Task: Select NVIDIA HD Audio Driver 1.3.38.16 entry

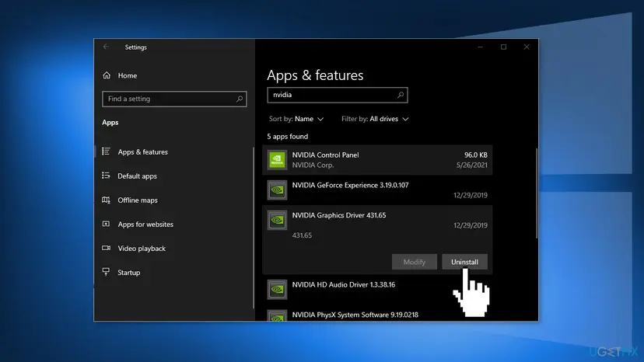Action: click(377, 289)
